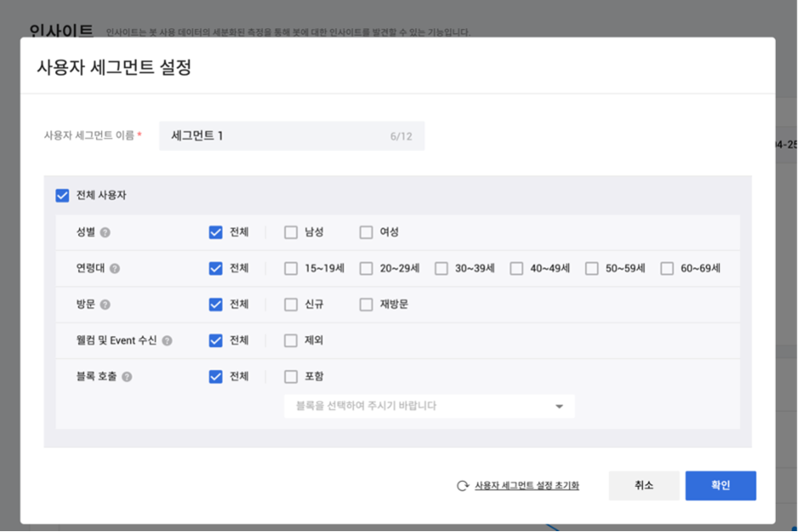
Task: Click the reset circular arrow icon
Action: click(463, 486)
